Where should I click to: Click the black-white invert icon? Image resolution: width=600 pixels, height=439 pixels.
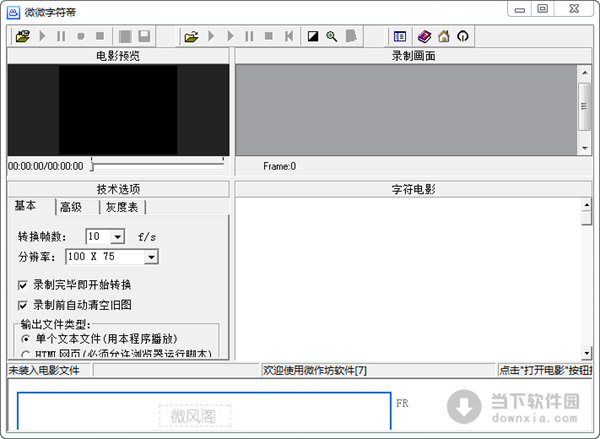pos(313,36)
